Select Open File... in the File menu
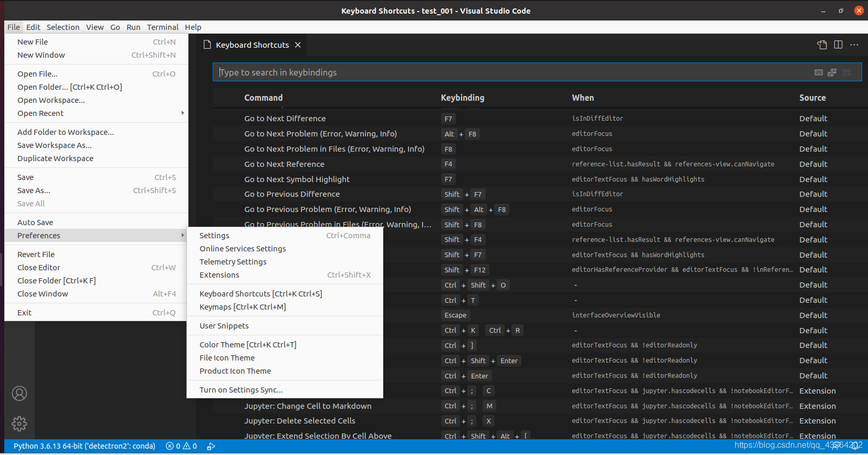868x455 pixels. click(96, 74)
